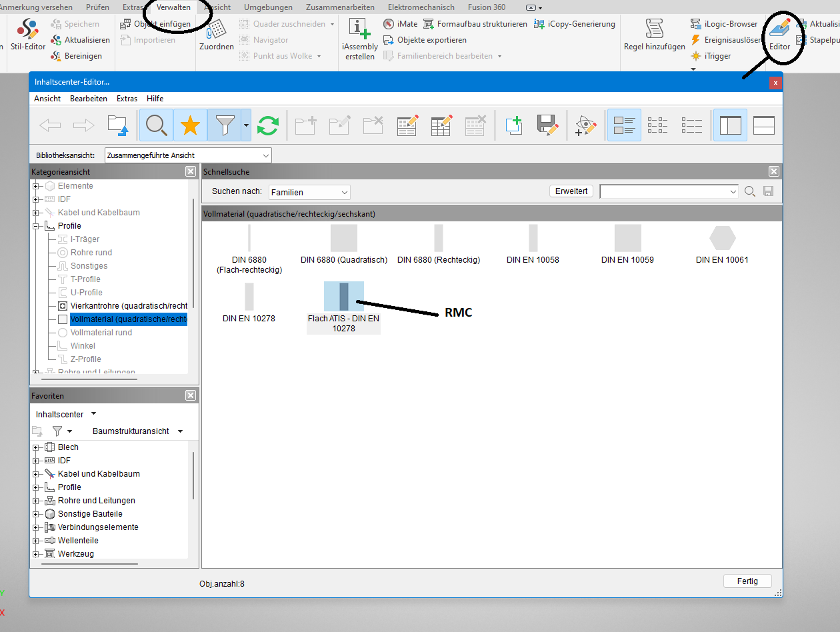Image resolution: width=840 pixels, height=632 pixels.
Task: Select Sonstige Bauteile in Favoriten tree
Action: 90,514
